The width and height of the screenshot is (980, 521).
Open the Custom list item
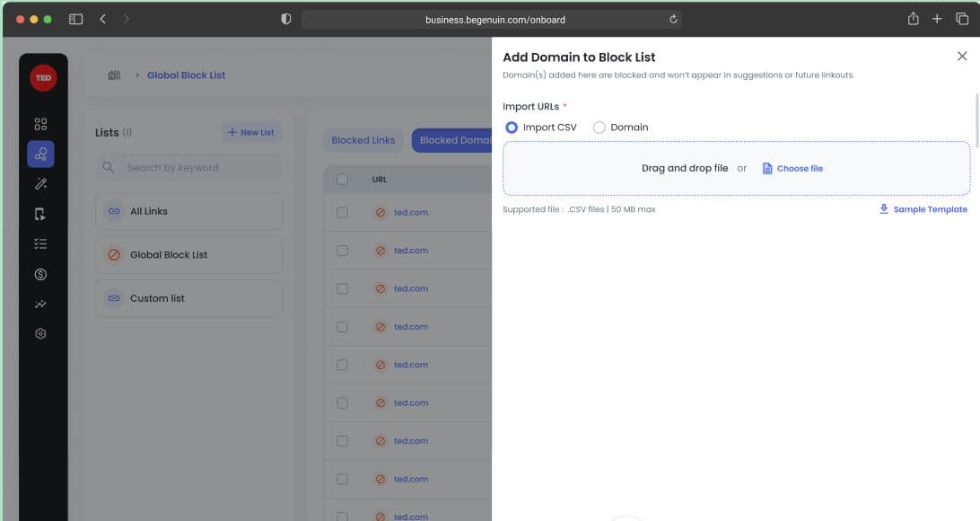click(x=188, y=298)
